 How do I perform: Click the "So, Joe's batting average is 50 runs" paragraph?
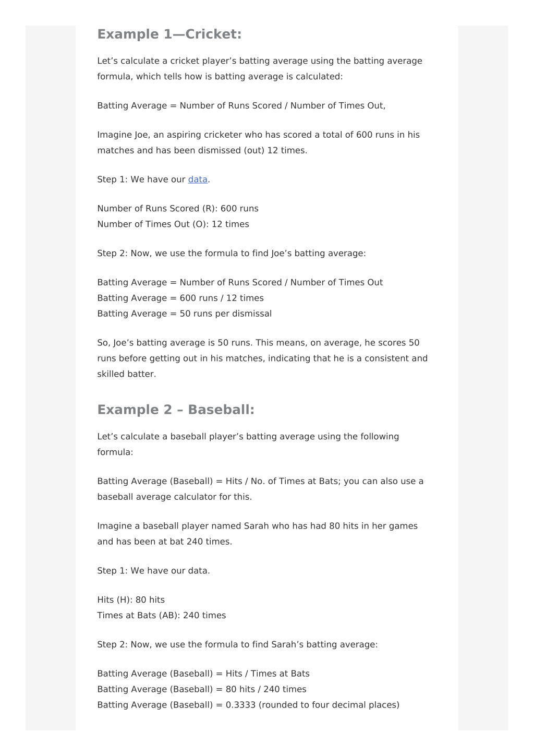click(x=262, y=358)
